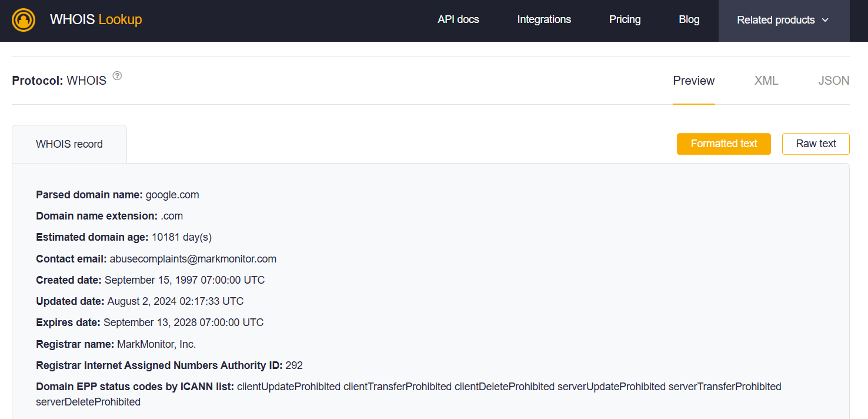Image resolution: width=868 pixels, height=419 pixels.
Task: Visit the Blog link in header
Action: (x=689, y=19)
